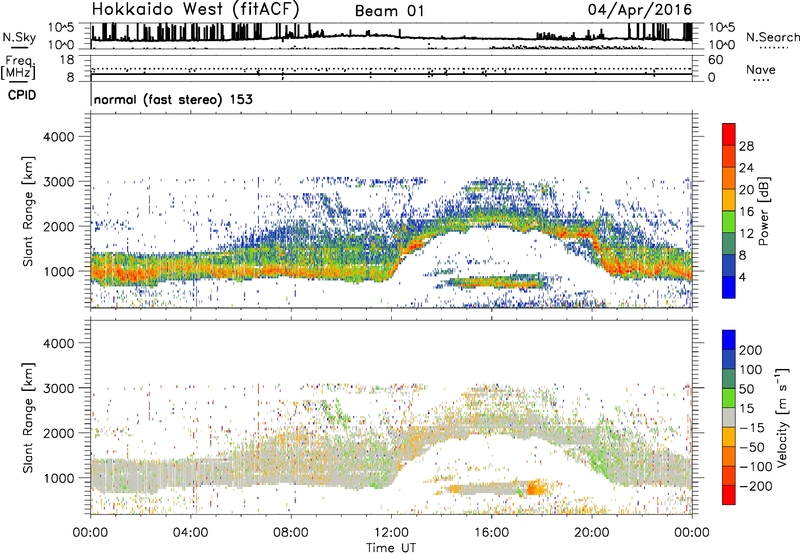Click the green segment of velocity colorbar
The image size is (800, 554).
[729, 398]
